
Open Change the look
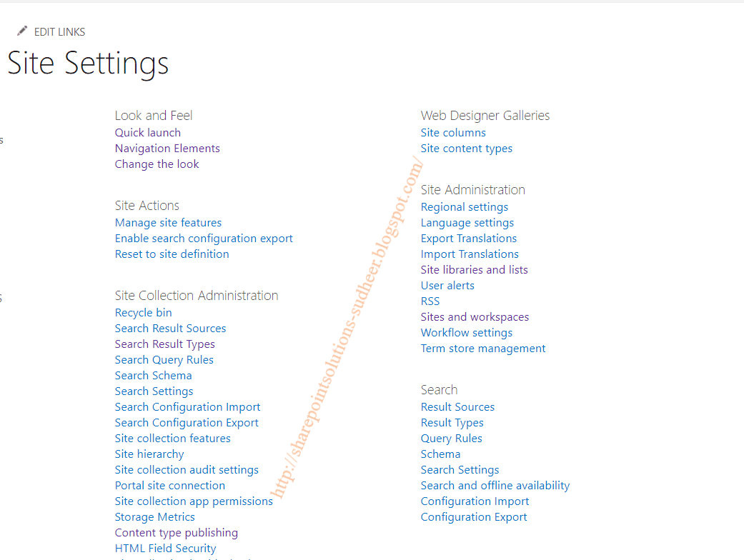(x=157, y=164)
